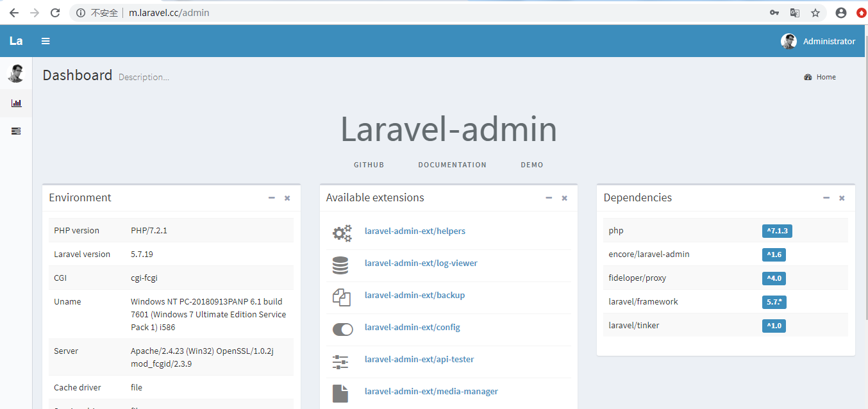The width and height of the screenshot is (868, 409).
Task: Collapse the Available extensions panel
Action: pyautogui.click(x=549, y=198)
